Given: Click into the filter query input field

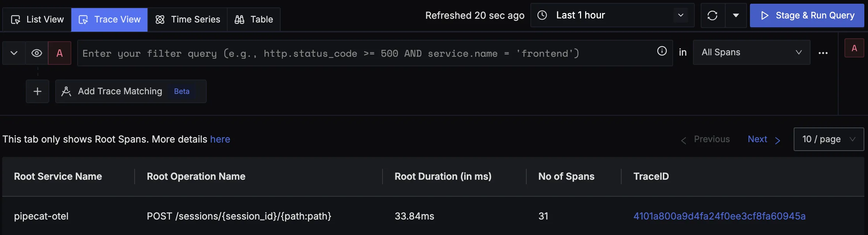Looking at the screenshot, I should (364, 53).
